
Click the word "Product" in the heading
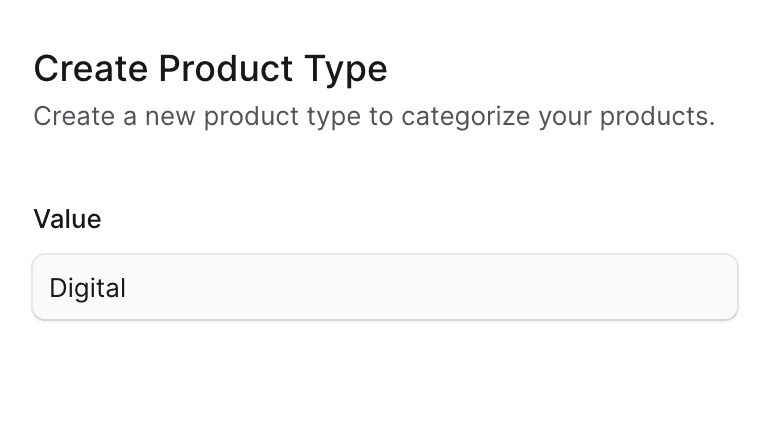pyautogui.click(x=223, y=69)
